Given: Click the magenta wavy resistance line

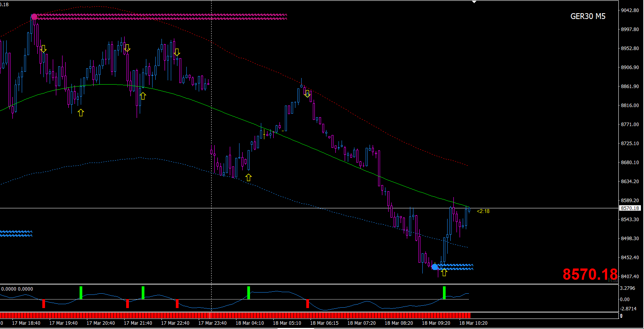Looking at the screenshot, I should 161,17.
